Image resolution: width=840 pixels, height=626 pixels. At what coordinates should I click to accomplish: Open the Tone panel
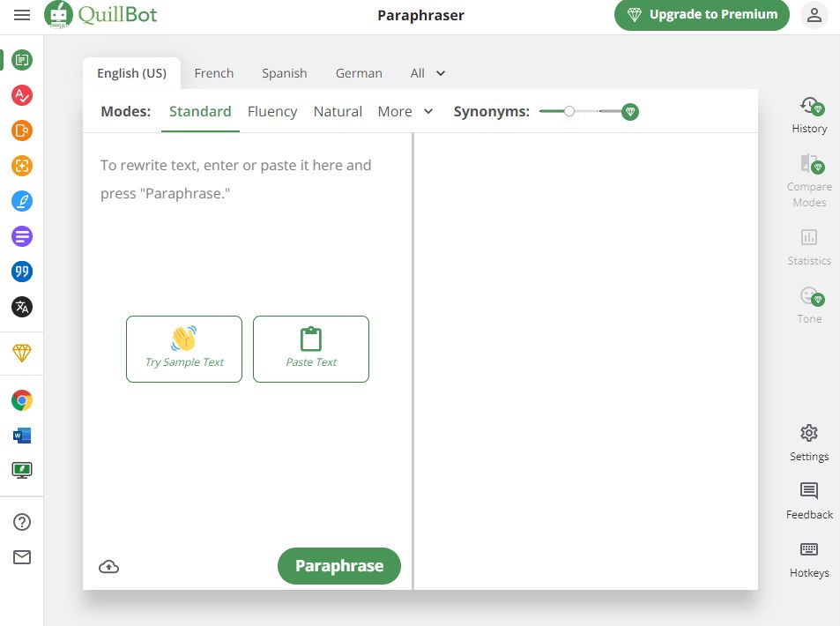(x=809, y=305)
